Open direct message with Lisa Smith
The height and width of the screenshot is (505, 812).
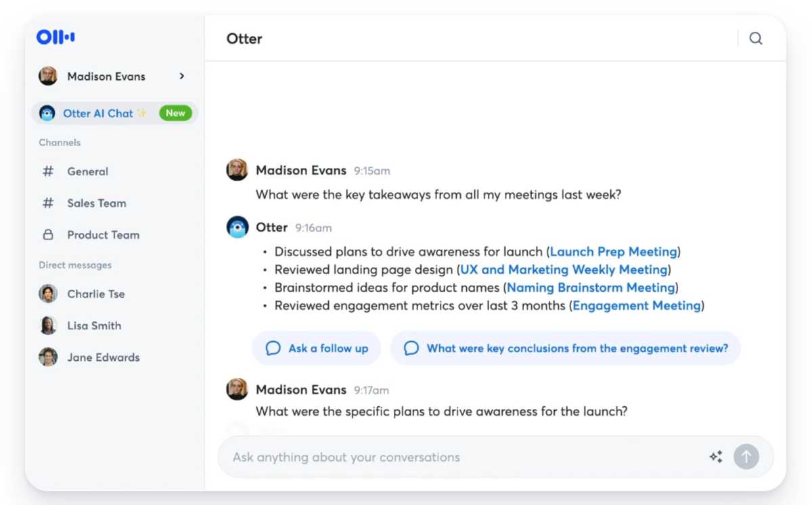coord(94,326)
